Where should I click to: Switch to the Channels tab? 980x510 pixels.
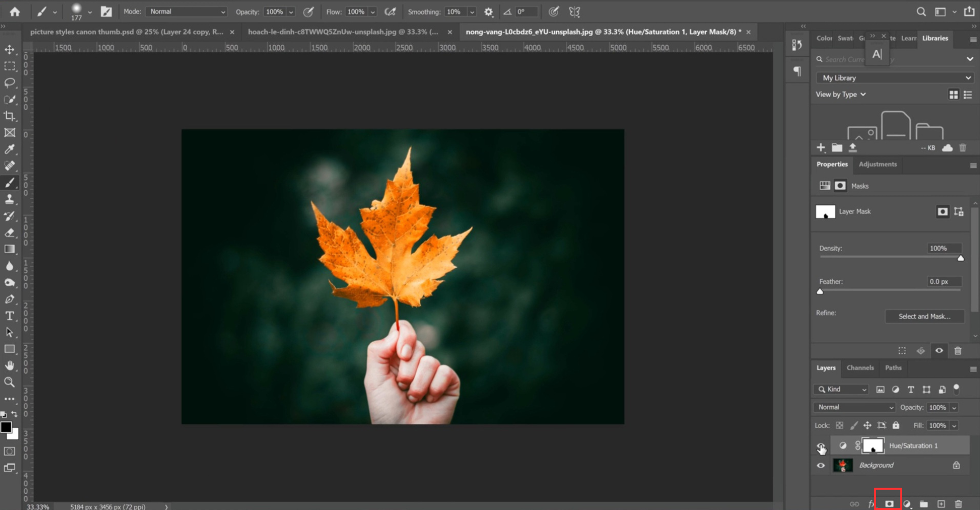pos(860,368)
